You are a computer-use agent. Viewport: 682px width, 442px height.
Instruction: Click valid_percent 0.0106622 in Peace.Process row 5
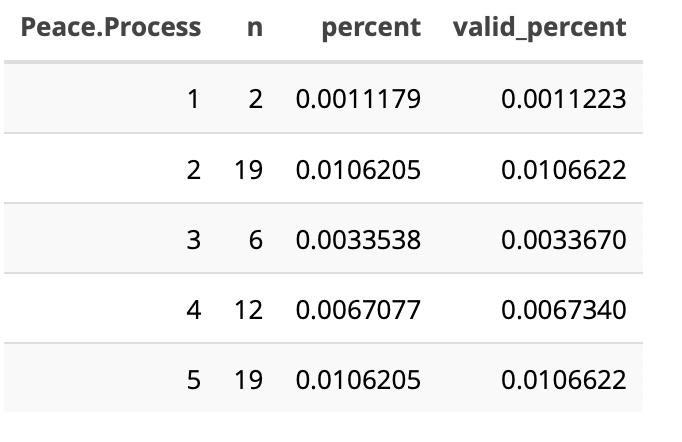click(564, 380)
